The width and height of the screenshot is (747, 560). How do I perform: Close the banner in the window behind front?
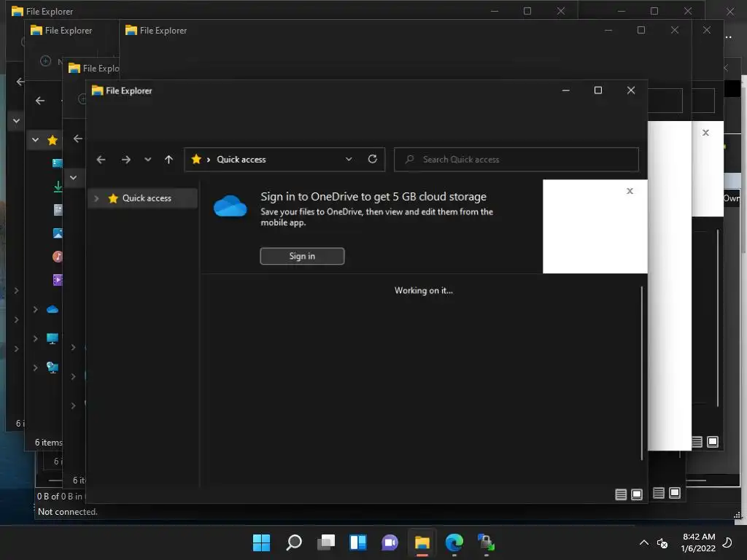coord(705,133)
